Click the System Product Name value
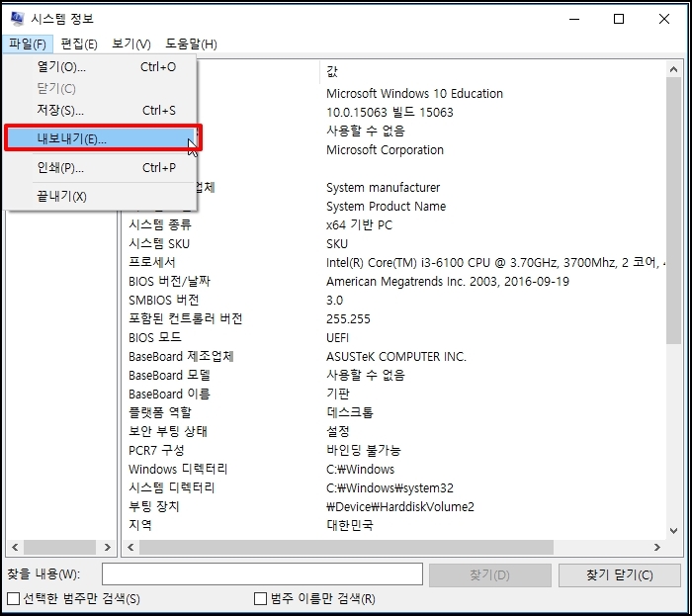The width and height of the screenshot is (692, 616). (387, 207)
